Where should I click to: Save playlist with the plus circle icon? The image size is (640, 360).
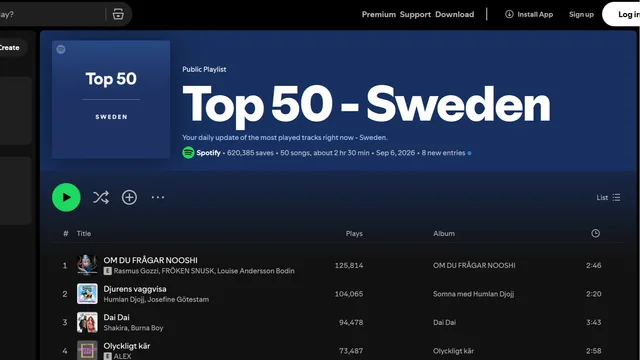click(129, 198)
